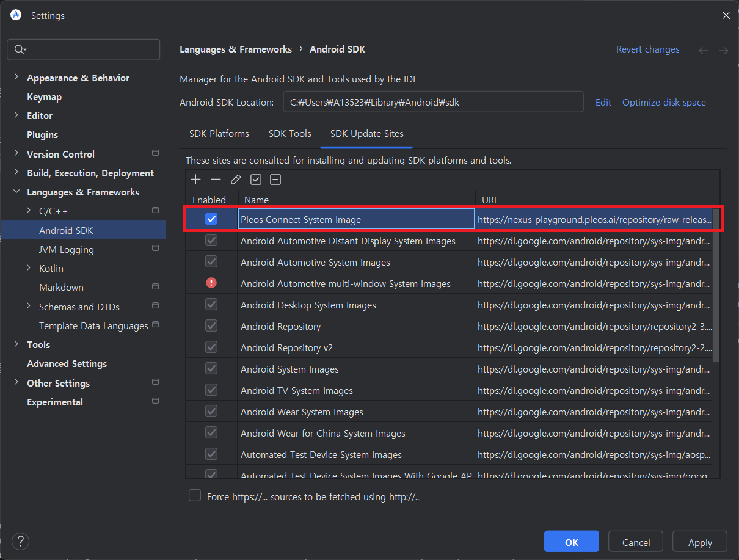Click the Revert changes link
The image size is (739, 560).
click(647, 49)
